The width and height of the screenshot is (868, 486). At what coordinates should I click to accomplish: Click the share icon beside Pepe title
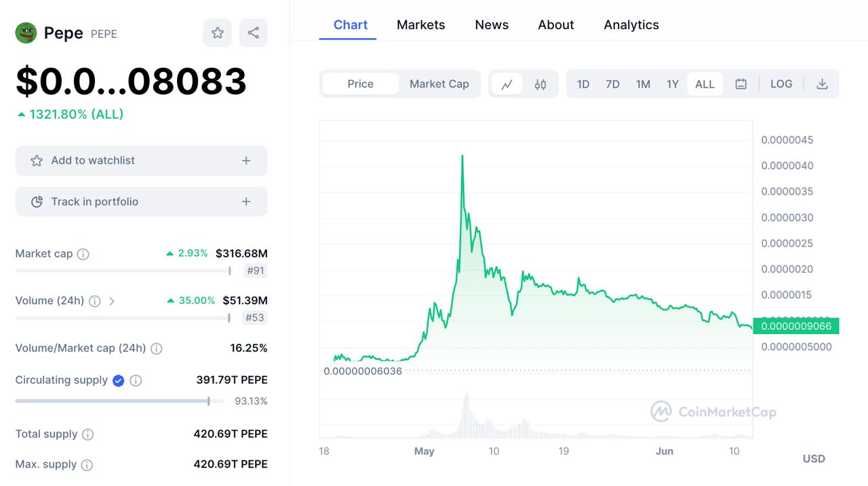coord(254,33)
